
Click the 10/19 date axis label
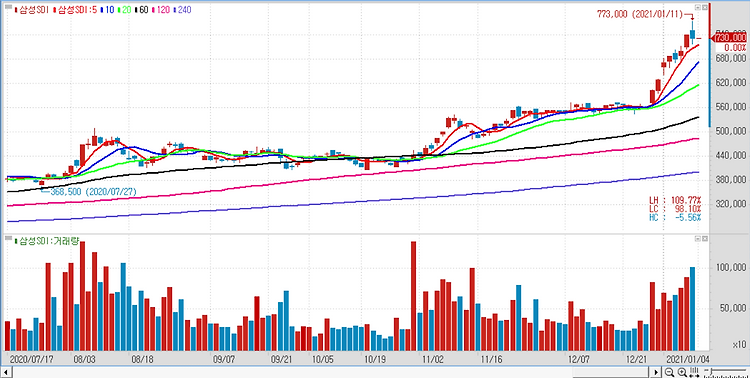pyautogui.click(x=375, y=359)
